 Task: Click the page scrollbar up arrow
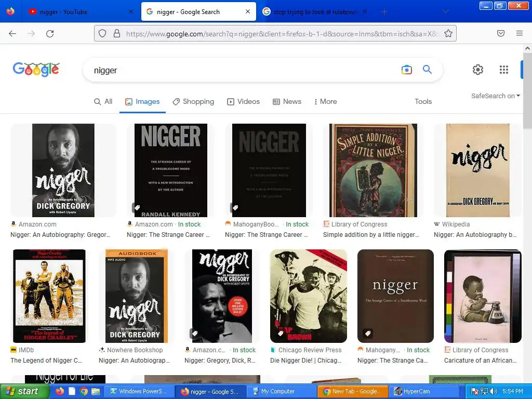527,48
